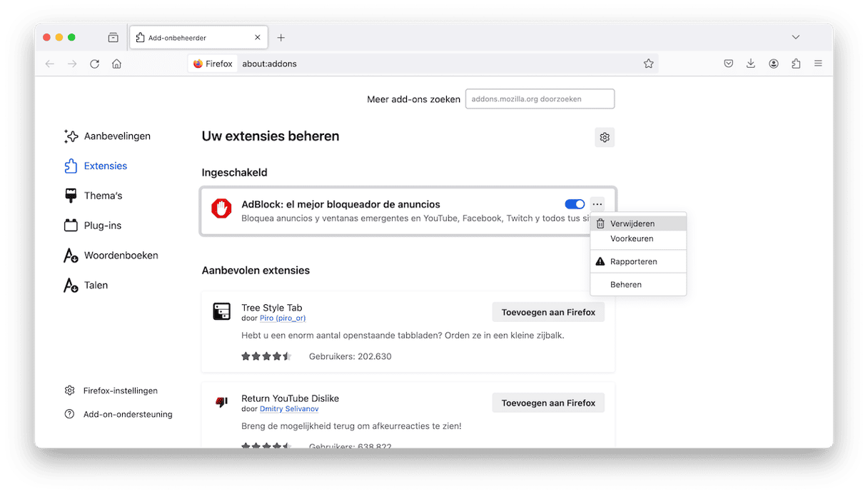868x494 pixels.
Task: Open Firefox View from tab bar
Action: (x=113, y=37)
